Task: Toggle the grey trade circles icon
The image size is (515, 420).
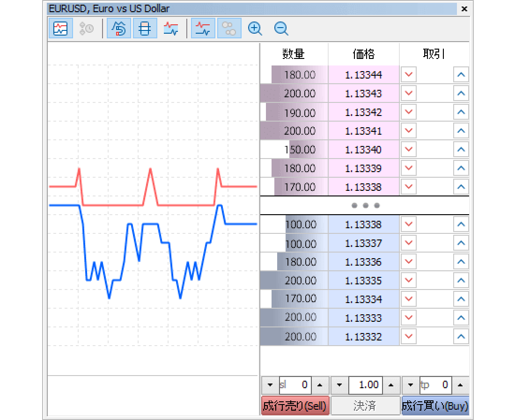Action: (x=229, y=29)
